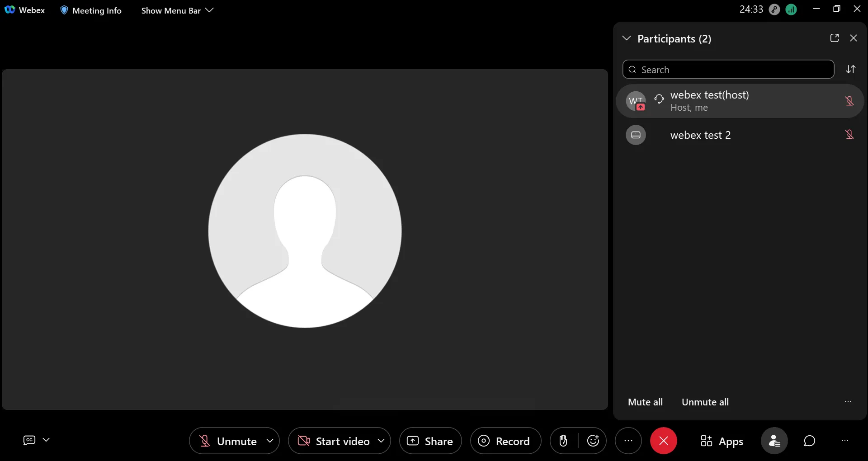Expand the Unmute audio options arrow

click(x=270, y=441)
